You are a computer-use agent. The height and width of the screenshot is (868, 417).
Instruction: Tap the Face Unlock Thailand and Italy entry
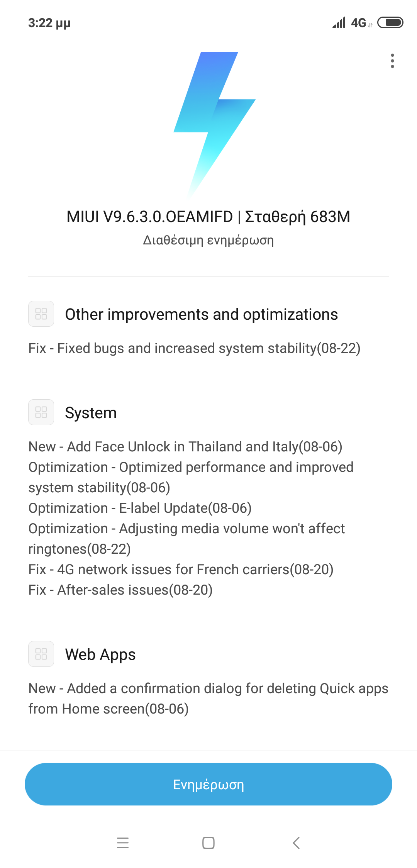pyautogui.click(x=185, y=447)
